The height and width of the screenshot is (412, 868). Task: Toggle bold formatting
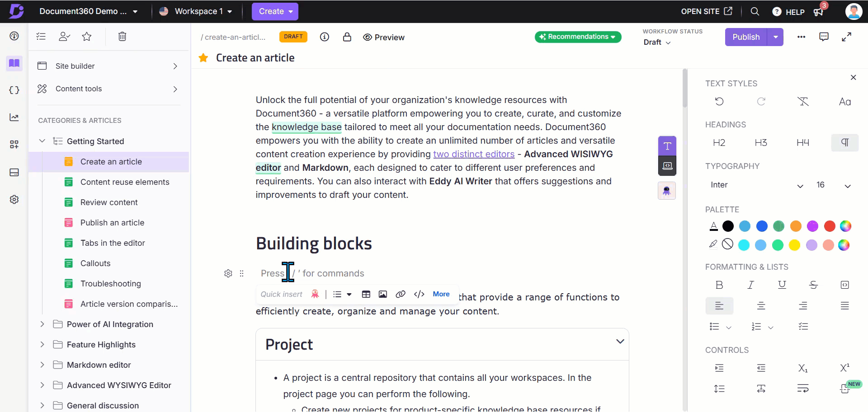[x=719, y=285]
